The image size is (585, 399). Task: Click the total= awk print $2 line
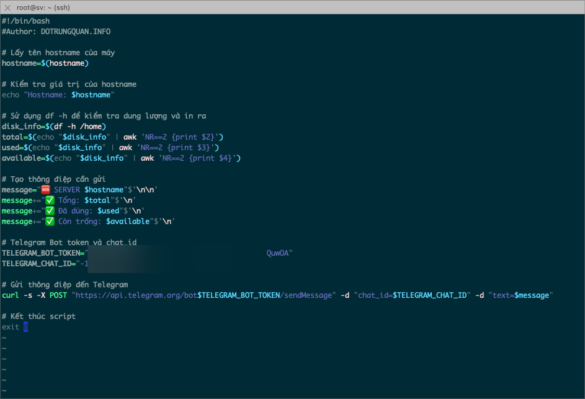click(x=113, y=137)
